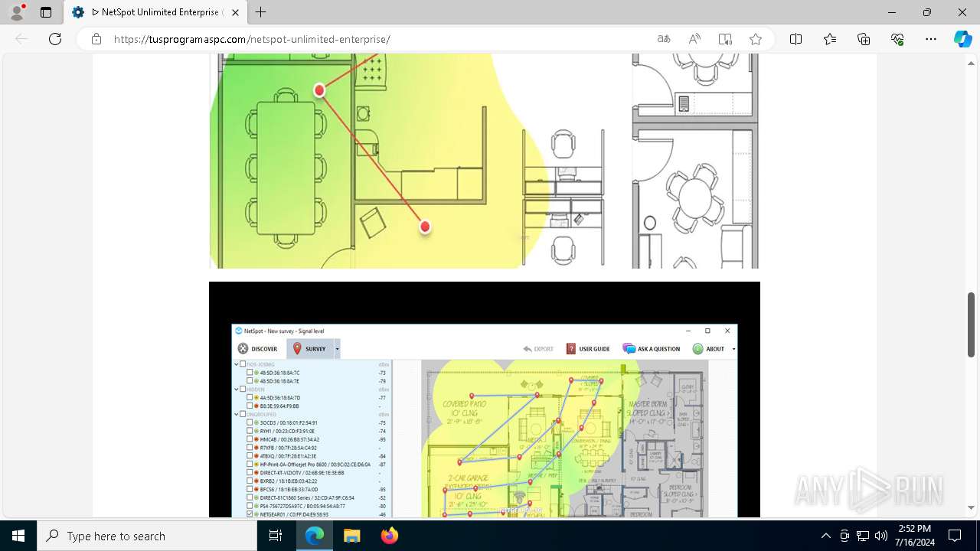Open the tab actions menu icon

[46, 12]
